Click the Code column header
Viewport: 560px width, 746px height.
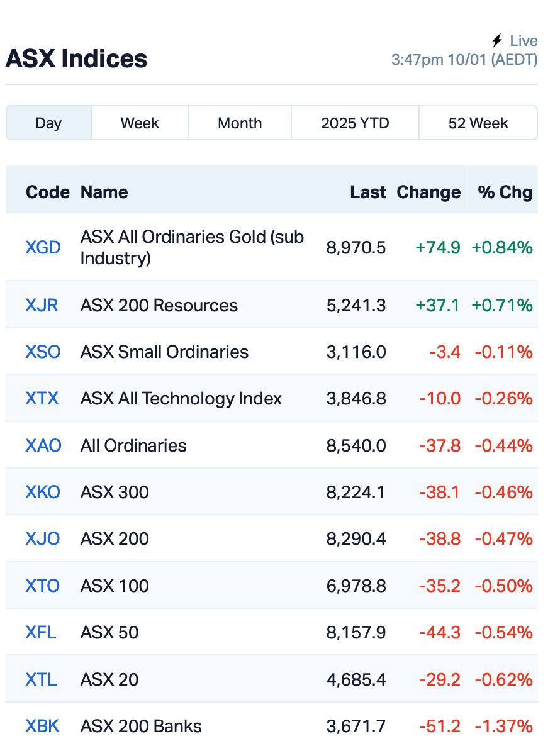48,192
